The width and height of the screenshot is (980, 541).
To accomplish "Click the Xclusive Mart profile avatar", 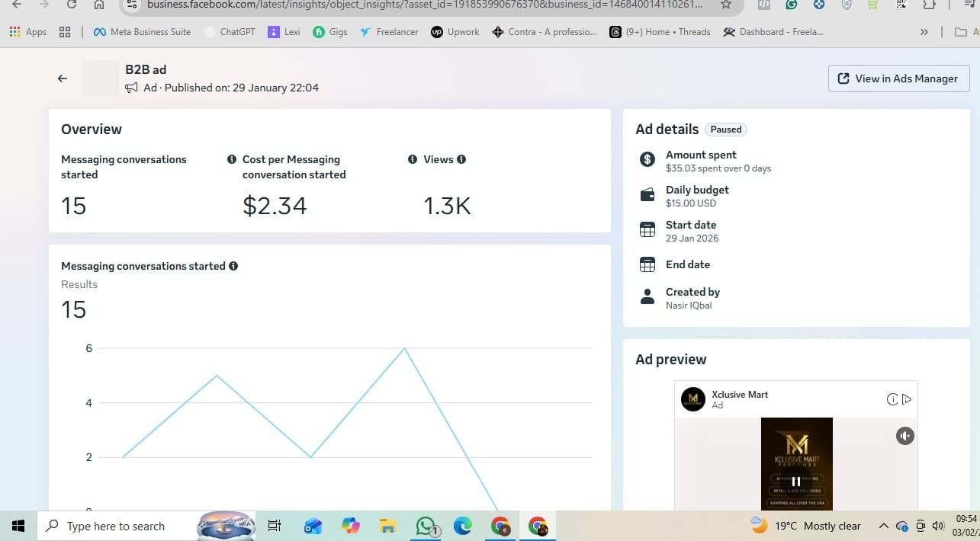I will pyautogui.click(x=693, y=399).
